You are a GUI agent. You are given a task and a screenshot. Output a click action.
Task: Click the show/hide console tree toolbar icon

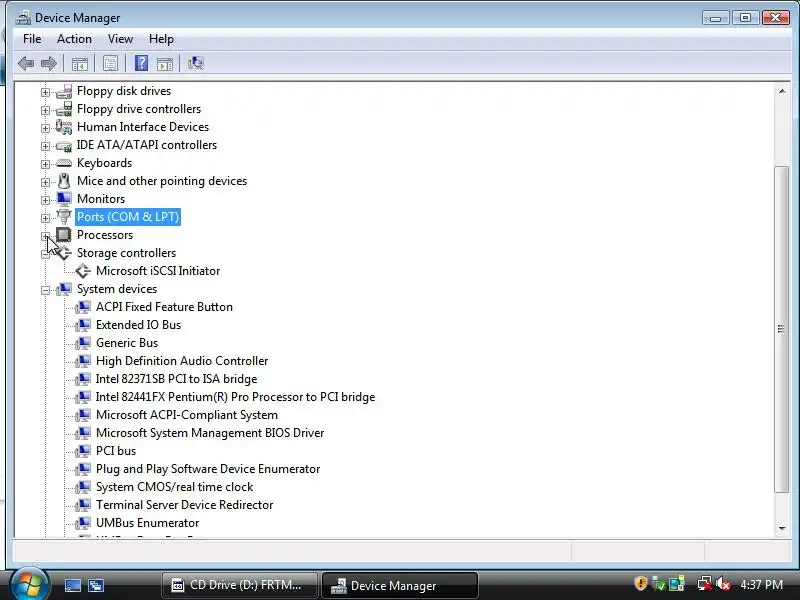[80, 64]
